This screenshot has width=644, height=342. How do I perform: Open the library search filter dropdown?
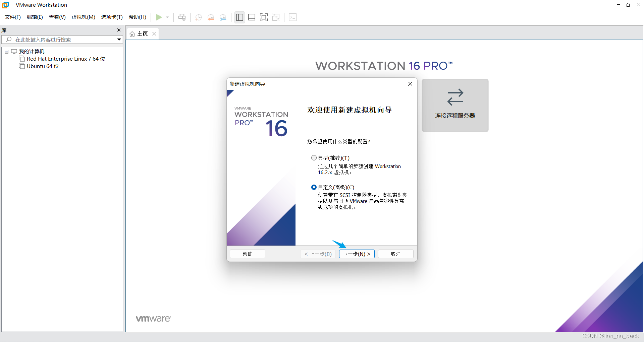(119, 40)
